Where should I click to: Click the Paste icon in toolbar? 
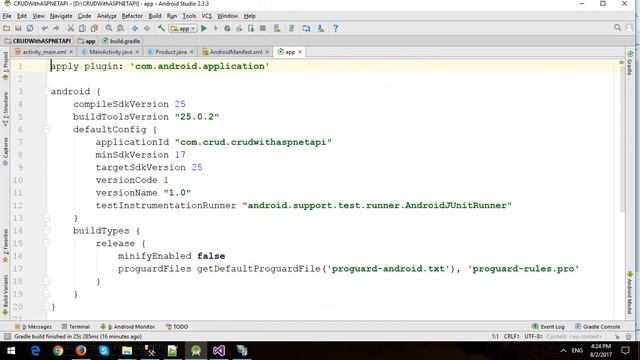click(94, 28)
